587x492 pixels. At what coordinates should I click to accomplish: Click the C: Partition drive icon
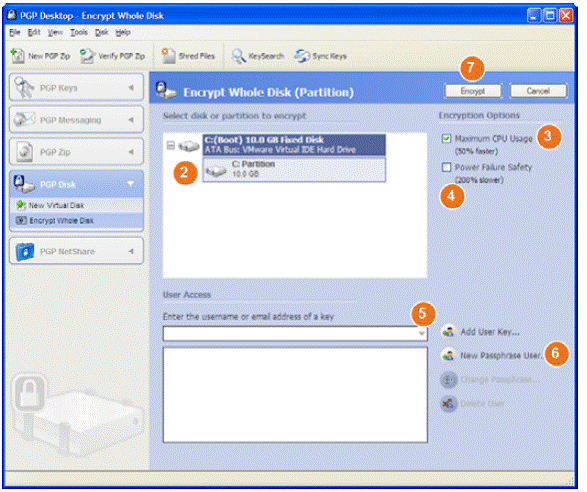tap(216, 170)
